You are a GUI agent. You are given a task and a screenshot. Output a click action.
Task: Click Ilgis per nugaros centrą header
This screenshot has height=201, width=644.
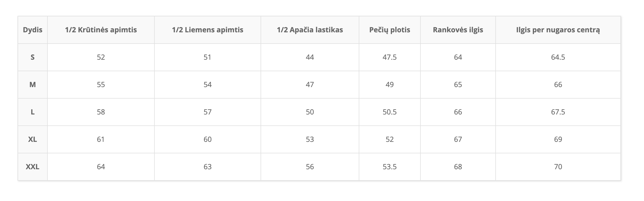point(558,30)
